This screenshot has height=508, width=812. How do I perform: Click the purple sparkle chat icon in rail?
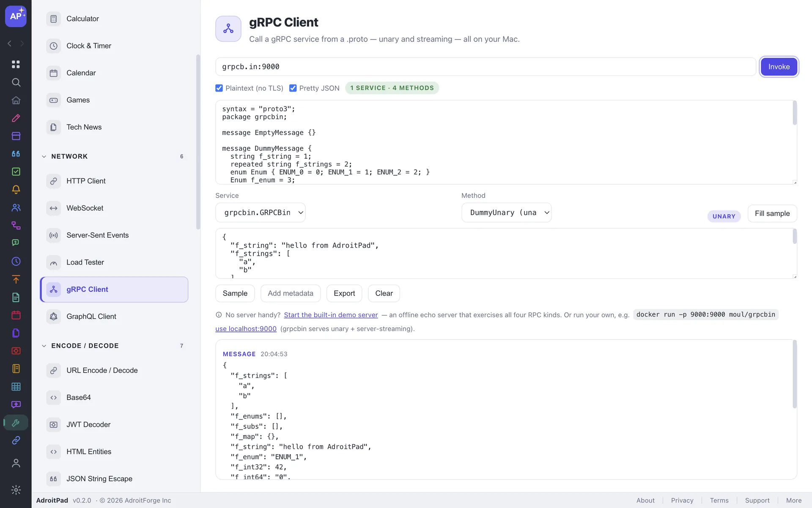[16, 405]
